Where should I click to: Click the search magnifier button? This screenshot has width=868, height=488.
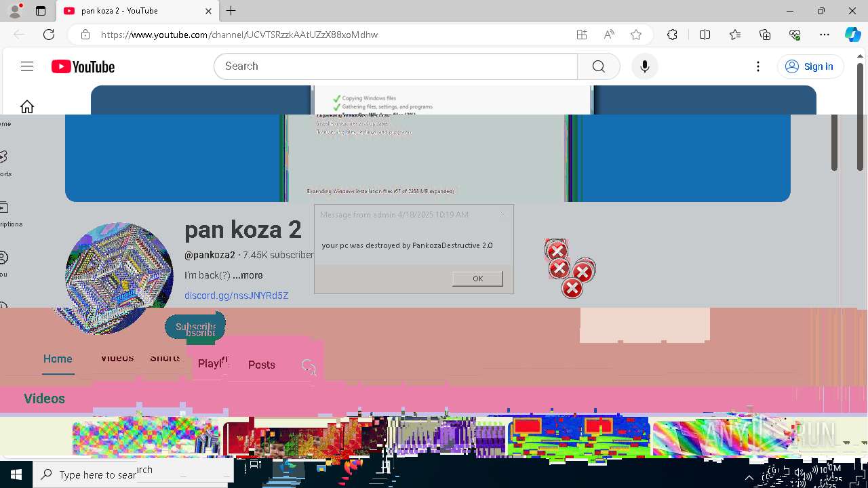pos(598,66)
